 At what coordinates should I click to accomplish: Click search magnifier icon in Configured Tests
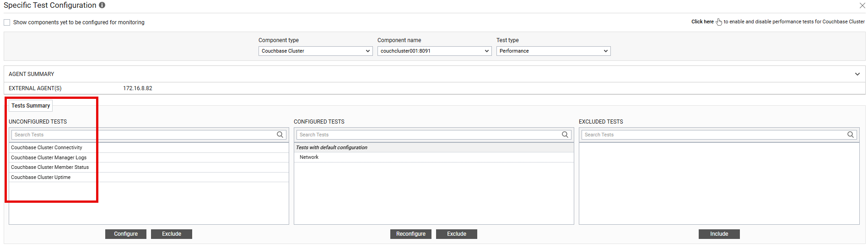point(565,135)
